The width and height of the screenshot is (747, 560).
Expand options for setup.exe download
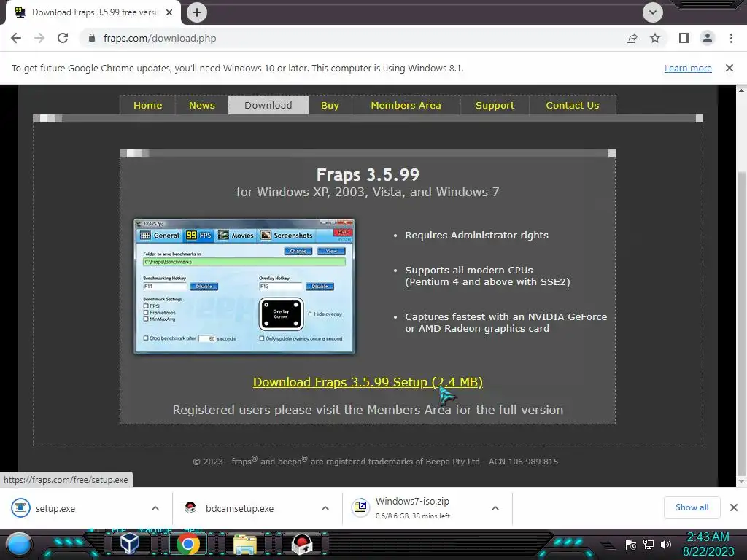155,508
